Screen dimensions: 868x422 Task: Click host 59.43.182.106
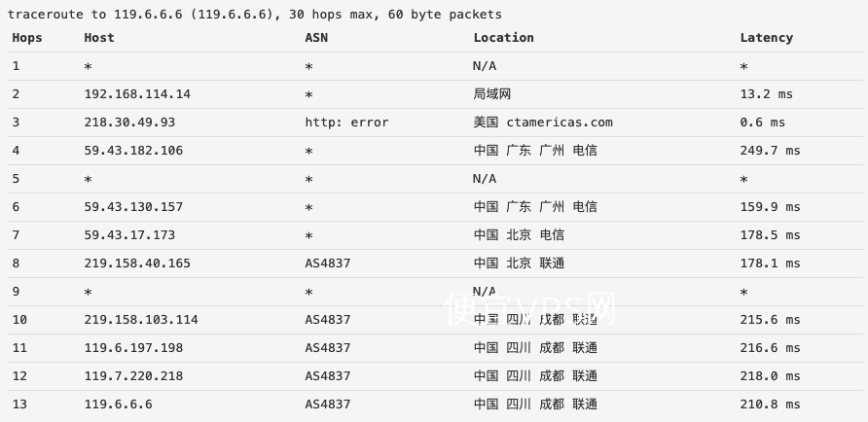(133, 151)
